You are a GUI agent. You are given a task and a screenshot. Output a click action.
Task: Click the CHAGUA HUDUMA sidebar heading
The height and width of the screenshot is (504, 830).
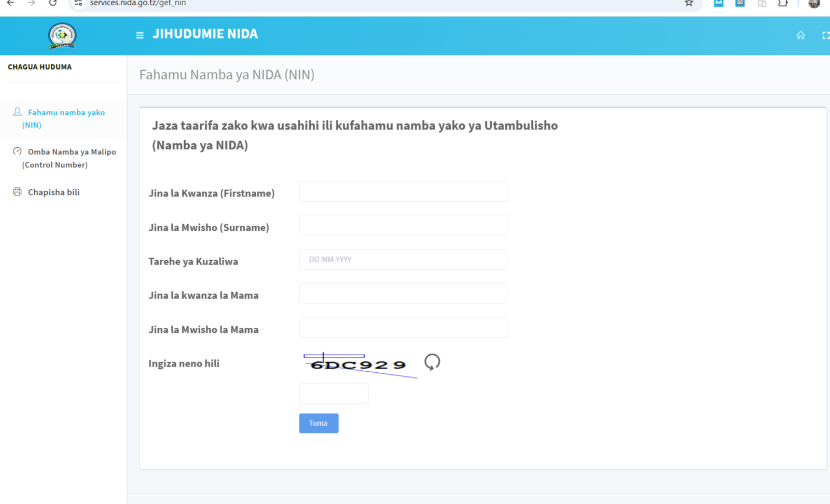point(40,67)
